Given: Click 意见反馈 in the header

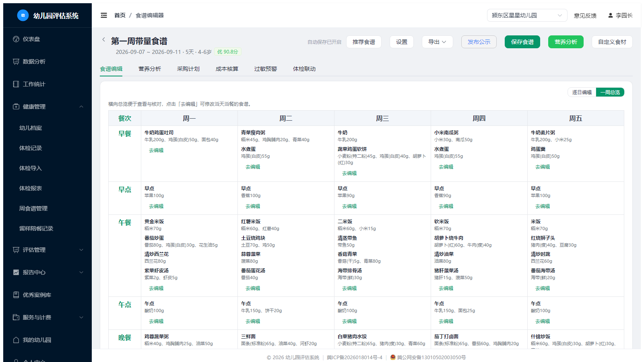Looking at the screenshot, I should pyautogui.click(x=585, y=15).
